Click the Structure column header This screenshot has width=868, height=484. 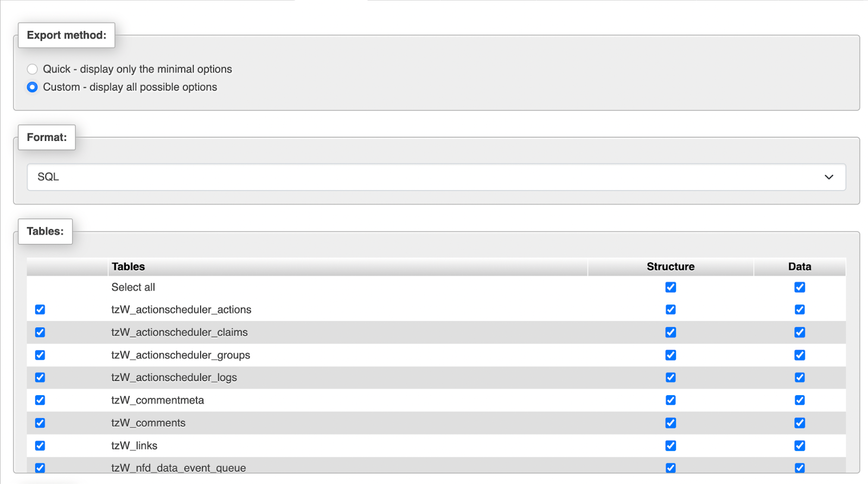click(671, 267)
